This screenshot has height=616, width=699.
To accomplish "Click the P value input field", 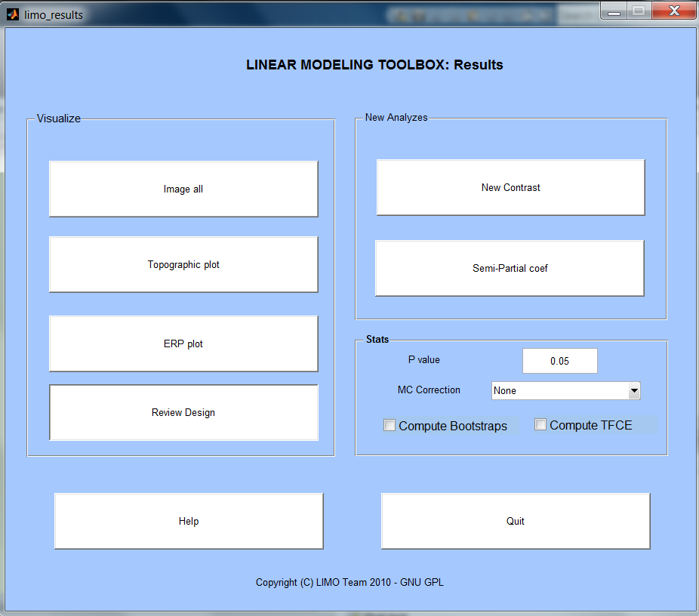I will tap(560, 361).
